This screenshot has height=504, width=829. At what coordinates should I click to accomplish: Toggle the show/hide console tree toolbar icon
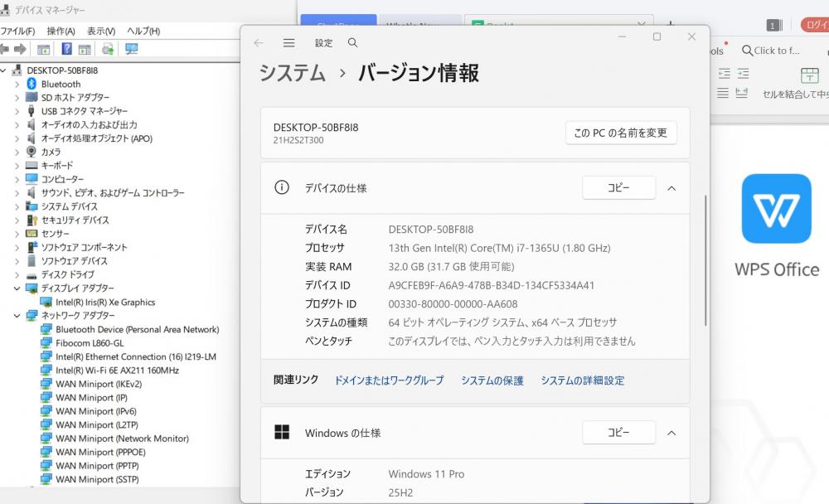tap(44, 49)
